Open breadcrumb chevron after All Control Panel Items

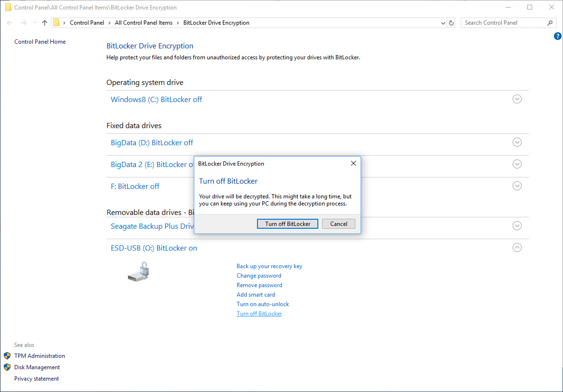click(x=178, y=23)
